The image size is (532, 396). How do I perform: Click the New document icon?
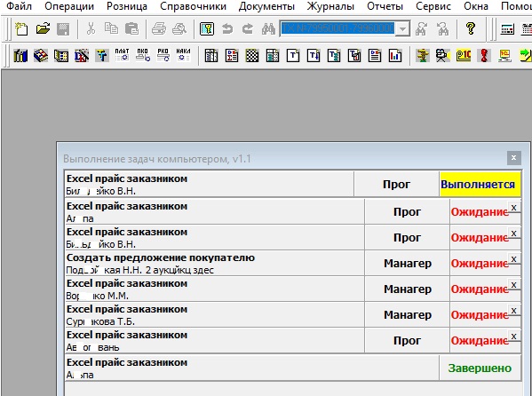pos(21,29)
